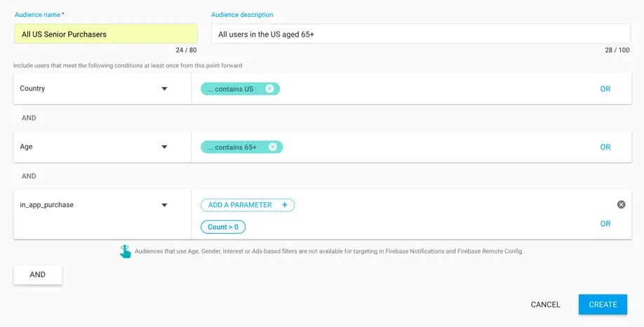The height and width of the screenshot is (327, 644).
Task: Click OR in the Age row
Action: click(605, 147)
